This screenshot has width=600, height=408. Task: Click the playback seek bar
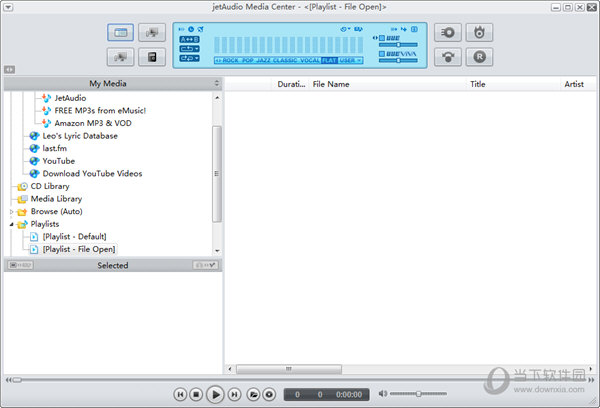coord(300,380)
